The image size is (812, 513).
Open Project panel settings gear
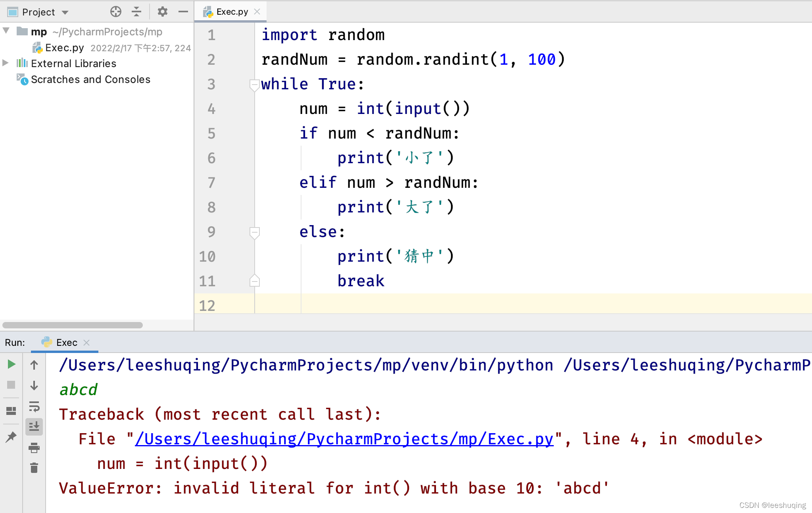pos(162,12)
